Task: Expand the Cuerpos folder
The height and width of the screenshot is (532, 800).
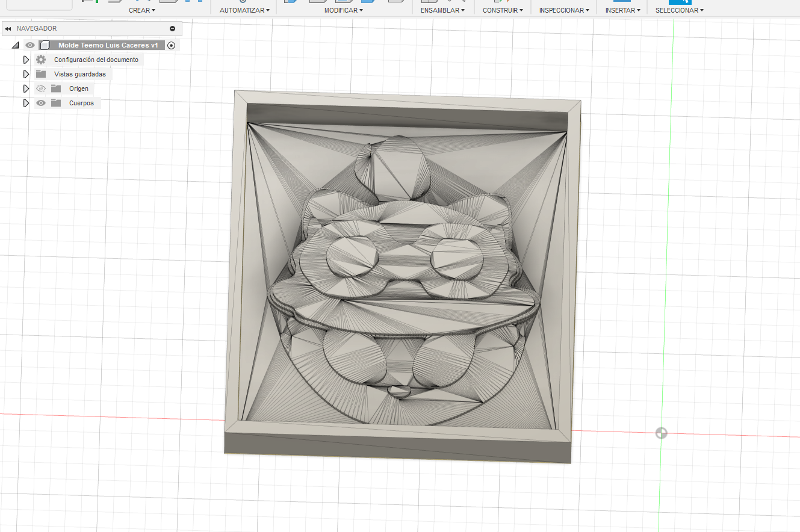Action: click(26, 103)
